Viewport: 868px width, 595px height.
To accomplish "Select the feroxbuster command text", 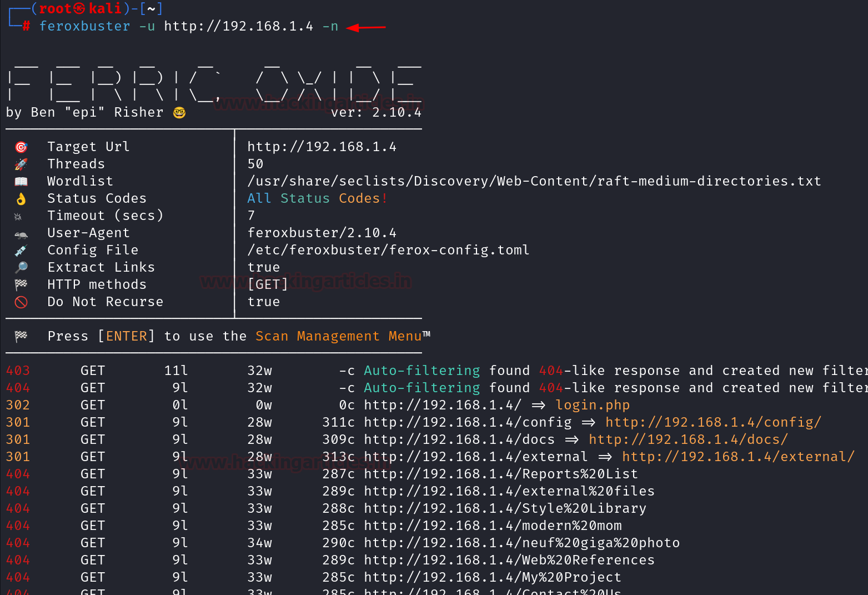I will pos(84,26).
